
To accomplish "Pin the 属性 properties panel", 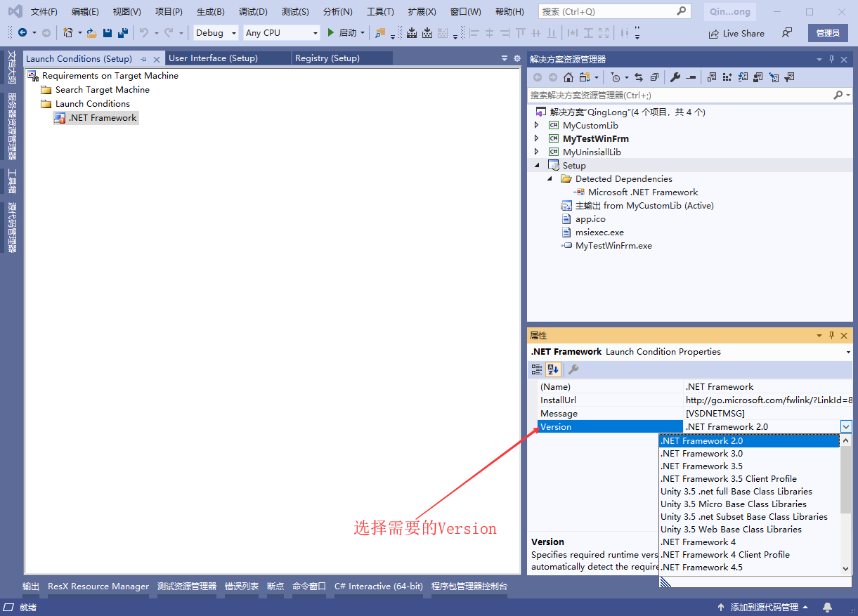I will click(832, 335).
